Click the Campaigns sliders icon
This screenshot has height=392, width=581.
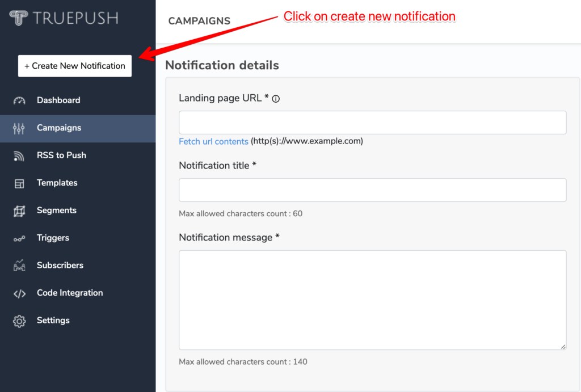(19, 128)
